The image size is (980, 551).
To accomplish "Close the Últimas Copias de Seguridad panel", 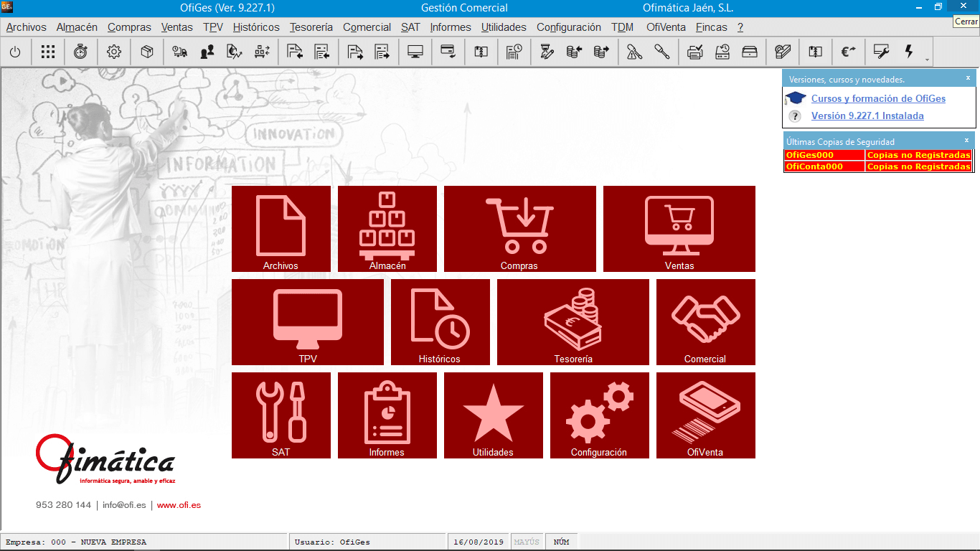I will (966, 140).
